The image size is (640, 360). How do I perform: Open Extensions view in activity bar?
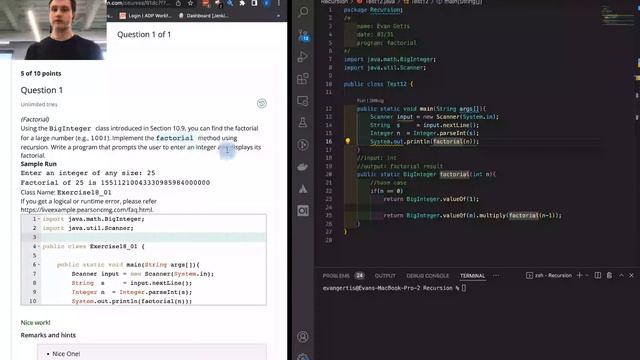click(303, 78)
